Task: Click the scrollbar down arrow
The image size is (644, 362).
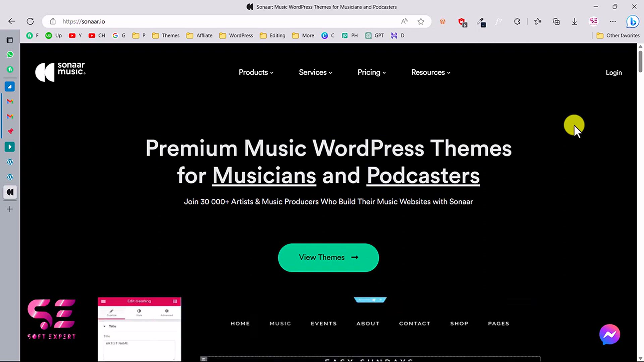Action: [x=640, y=358]
